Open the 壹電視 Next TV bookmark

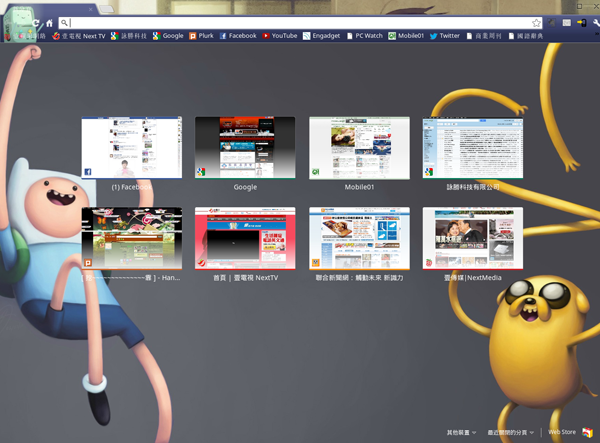[79, 36]
